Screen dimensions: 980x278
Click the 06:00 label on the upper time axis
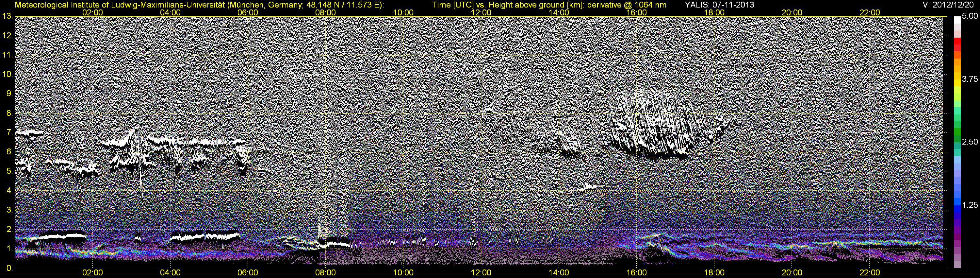point(248,12)
